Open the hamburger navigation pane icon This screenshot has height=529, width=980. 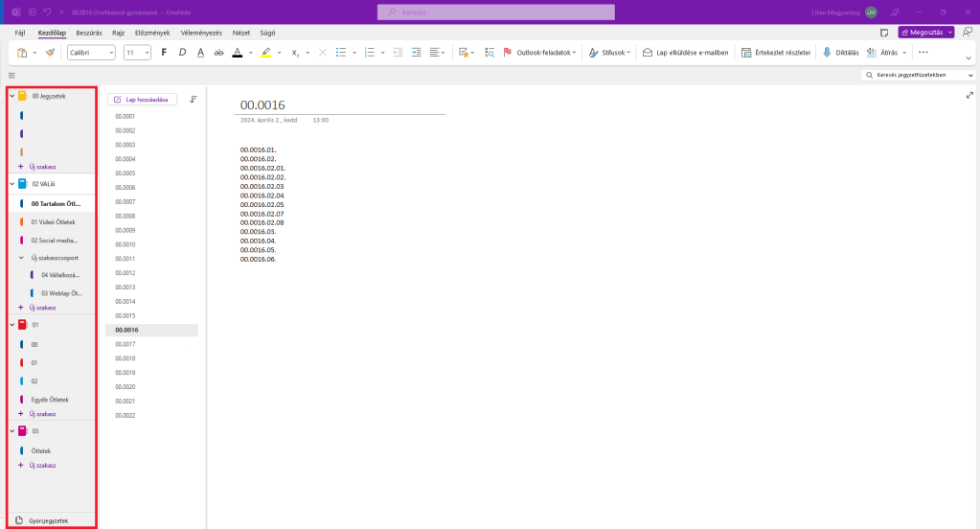tap(11, 75)
